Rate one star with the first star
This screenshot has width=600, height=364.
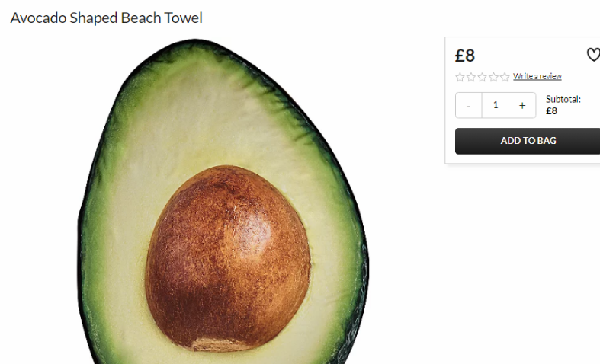pyautogui.click(x=460, y=77)
